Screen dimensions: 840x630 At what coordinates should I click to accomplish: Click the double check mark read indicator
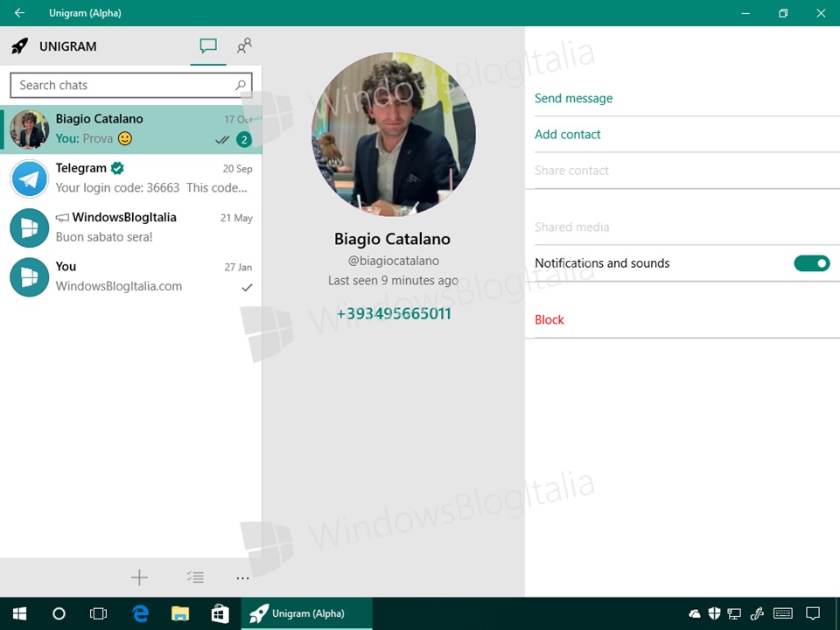click(x=221, y=140)
